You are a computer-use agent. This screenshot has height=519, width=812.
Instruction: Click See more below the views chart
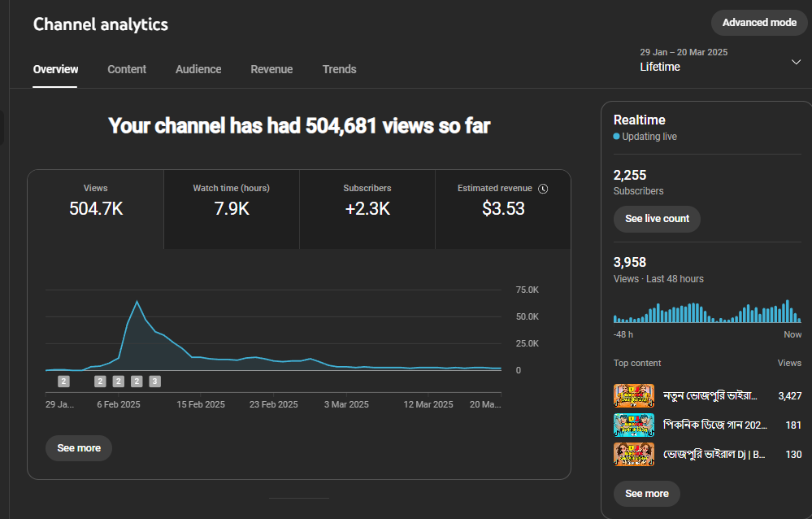[78, 448]
